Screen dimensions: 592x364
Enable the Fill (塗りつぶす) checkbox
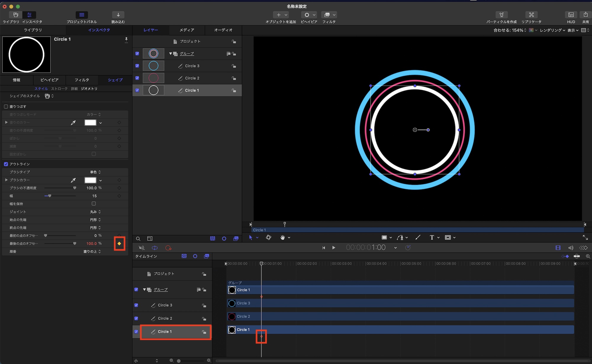(x=6, y=106)
